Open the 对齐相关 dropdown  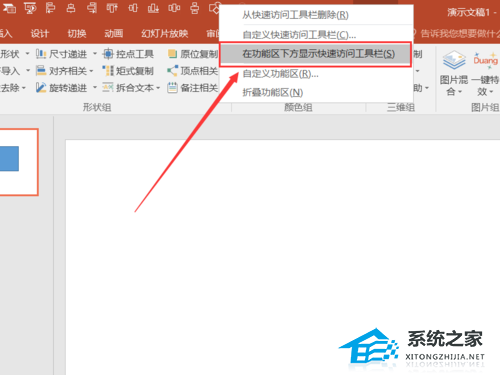click(91, 71)
